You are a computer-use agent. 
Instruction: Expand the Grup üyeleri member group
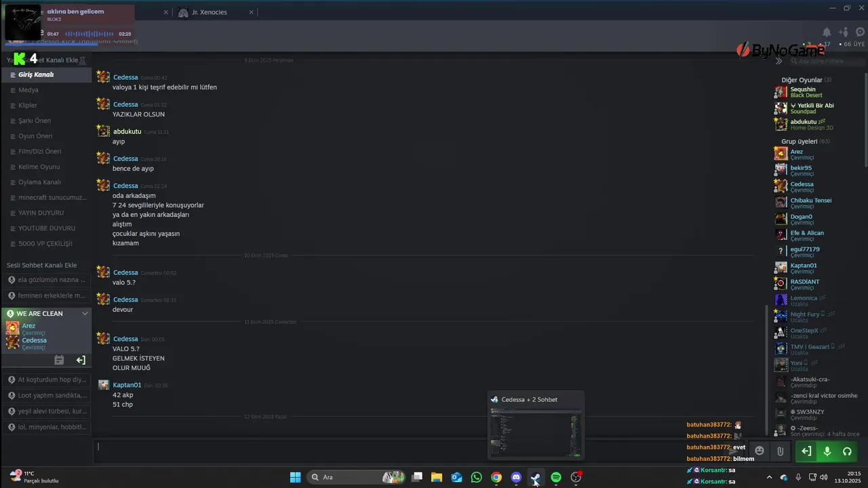[806, 142]
